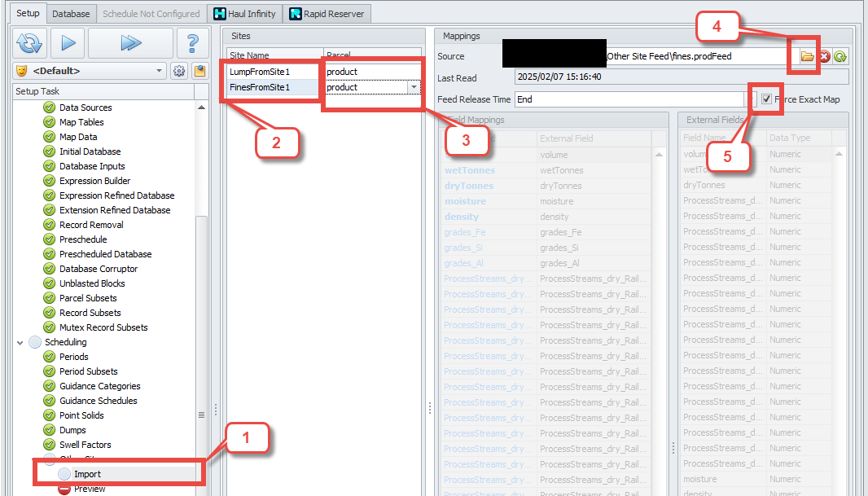Browse for source file with folder icon
The width and height of the screenshot is (868, 496).
[807, 56]
